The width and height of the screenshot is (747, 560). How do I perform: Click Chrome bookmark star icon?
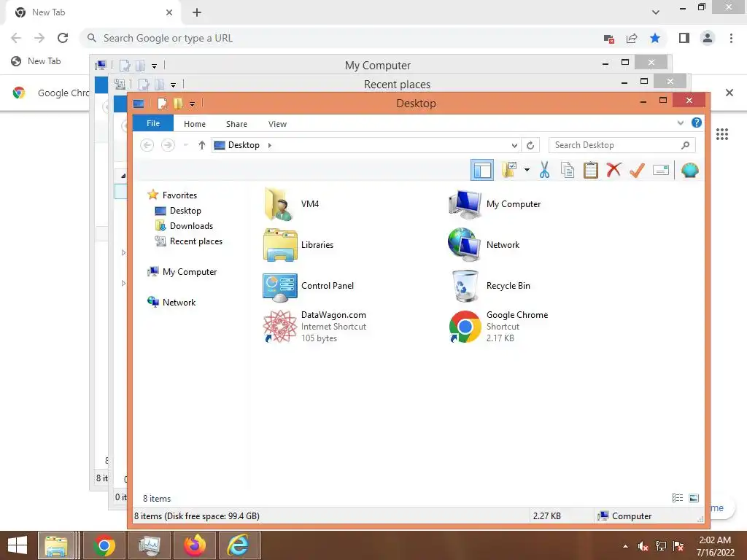click(655, 38)
